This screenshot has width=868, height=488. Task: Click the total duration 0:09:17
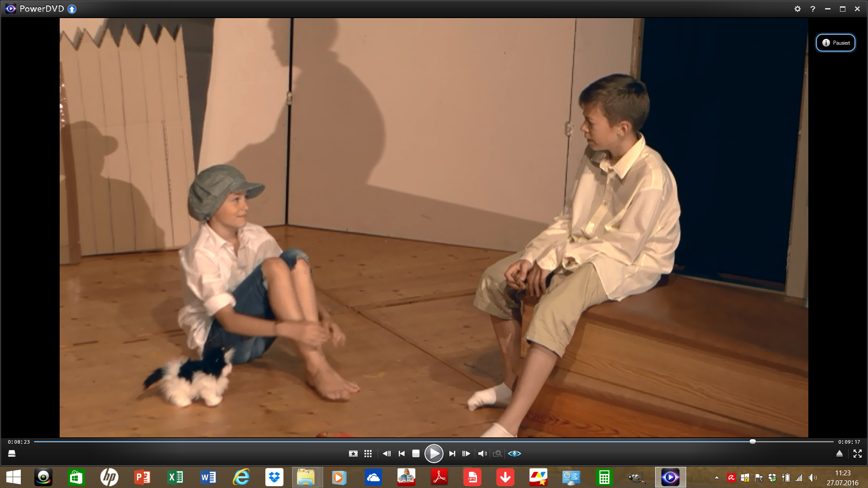(849, 442)
